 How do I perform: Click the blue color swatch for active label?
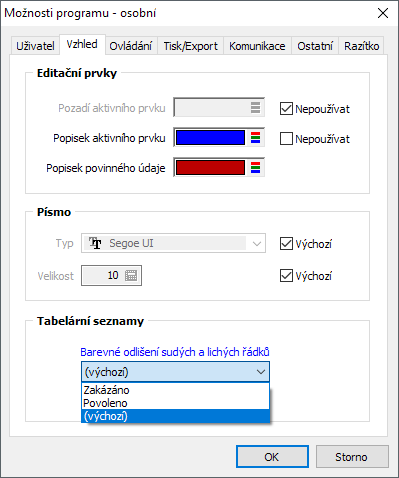[x=210, y=137]
